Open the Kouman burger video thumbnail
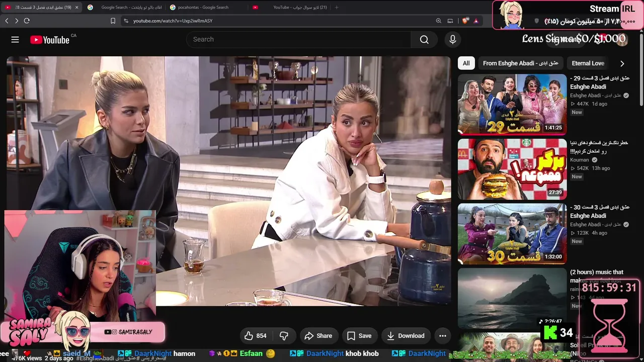 coord(512,169)
